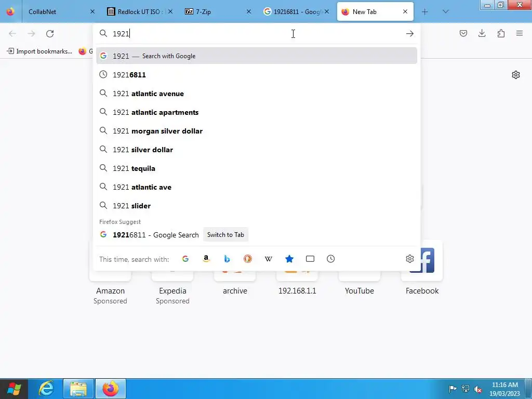
Task: Search open tabs with the tab icon
Action: tap(310, 259)
